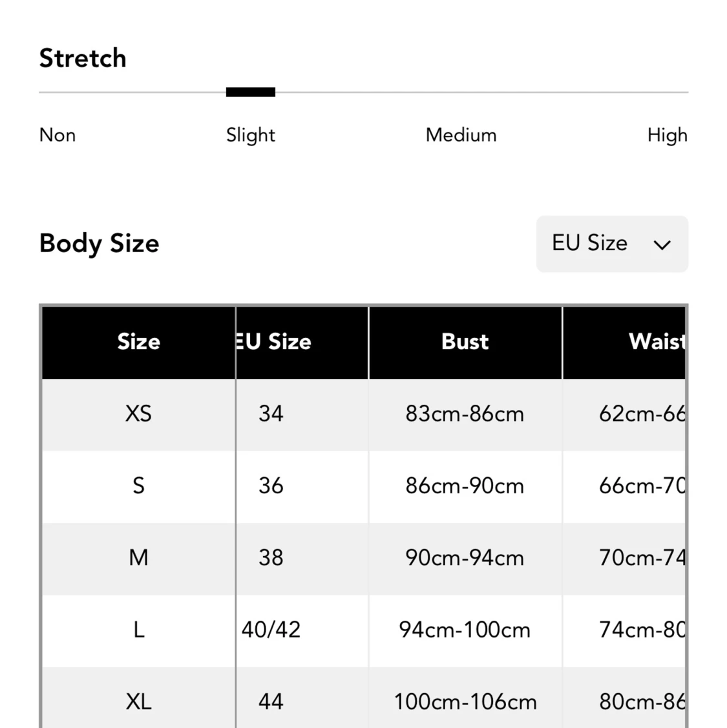This screenshot has width=727, height=728.
Task: Click the Size column header
Action: [138, 342]
